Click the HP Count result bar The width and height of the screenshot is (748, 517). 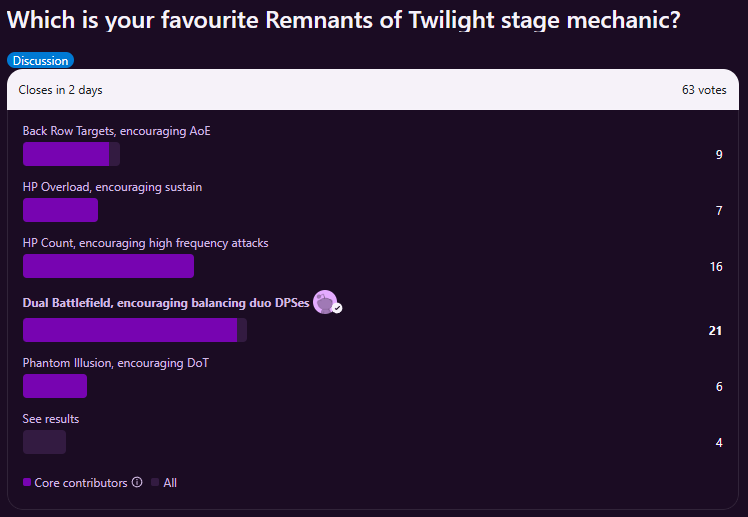108,266
